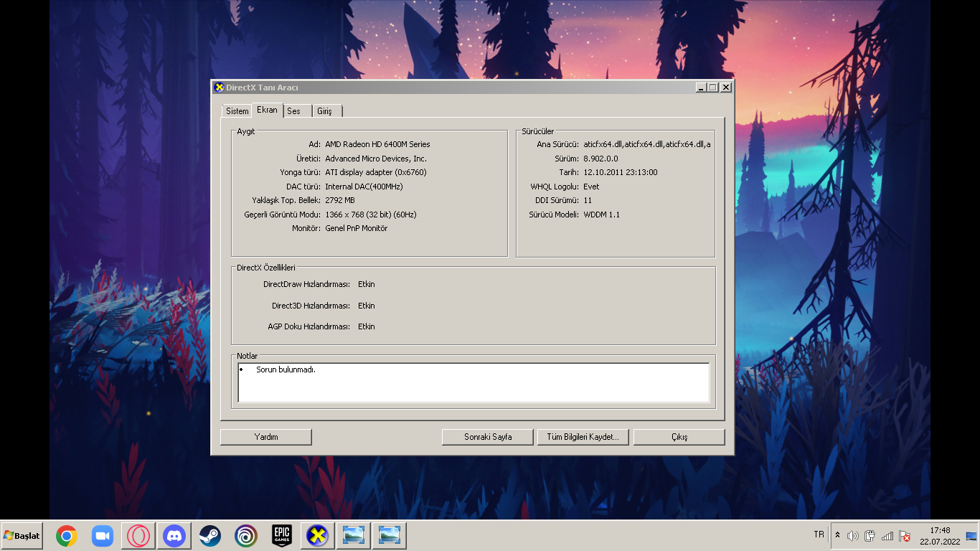
Task: Open the Opera GX browser taskbar icon
Action: (x=138, y=536)
